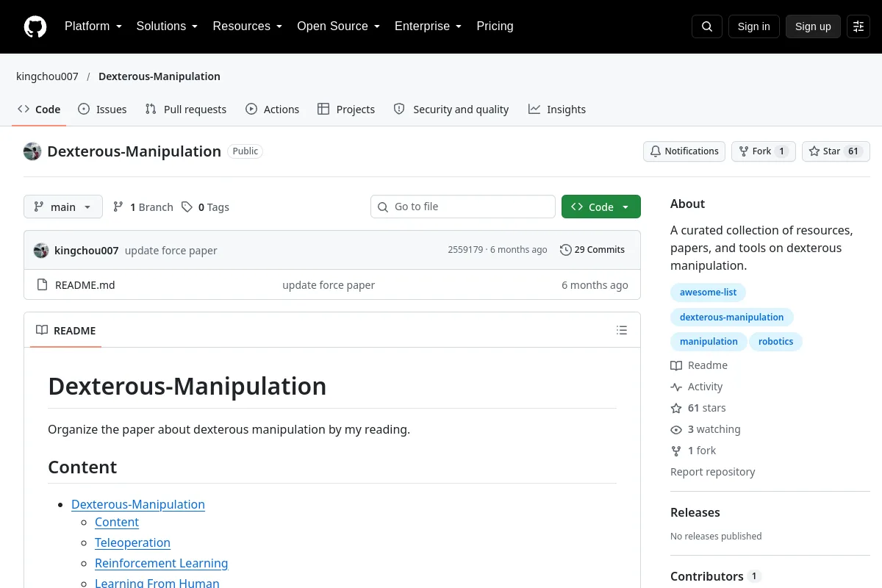Select the README tab above the readme
Viewport: 882px width, 588px height.
pos(66,331)
